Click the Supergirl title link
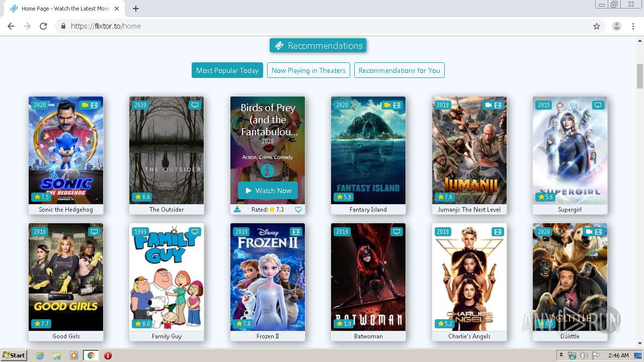The image size is (644, 362). point(570,210)
